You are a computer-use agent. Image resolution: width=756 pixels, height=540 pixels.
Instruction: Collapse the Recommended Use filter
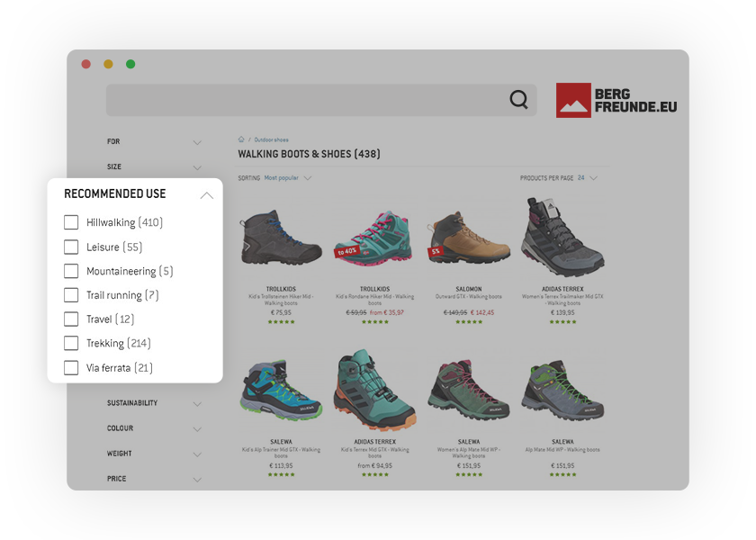[x=207, y=194]
